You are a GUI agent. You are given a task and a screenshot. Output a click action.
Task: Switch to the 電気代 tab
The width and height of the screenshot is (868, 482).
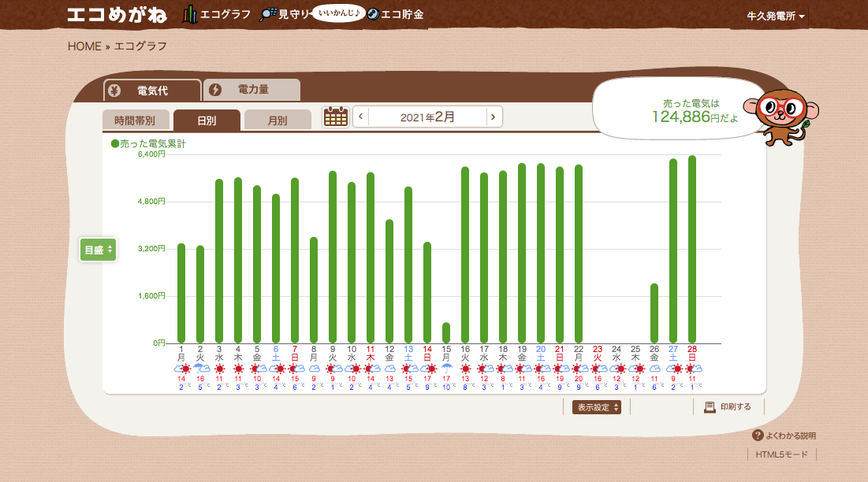click(x=152, y=91)
